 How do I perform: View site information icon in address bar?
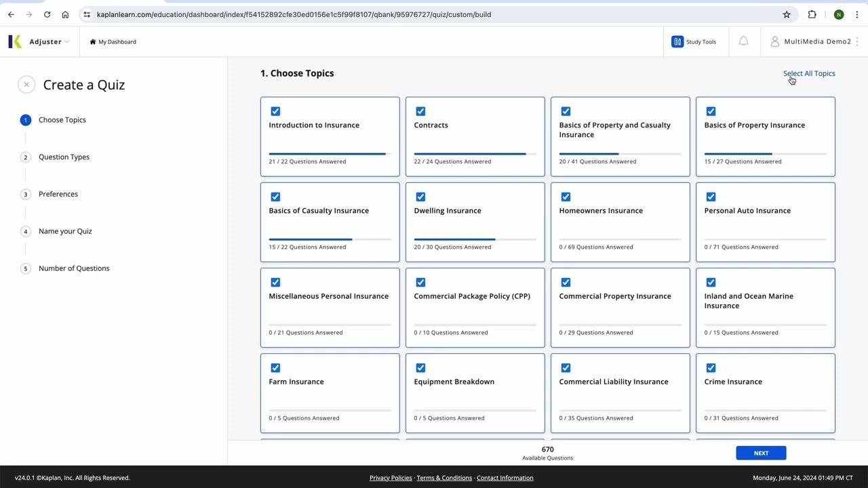pyautogui.click(x=87, y=14)
